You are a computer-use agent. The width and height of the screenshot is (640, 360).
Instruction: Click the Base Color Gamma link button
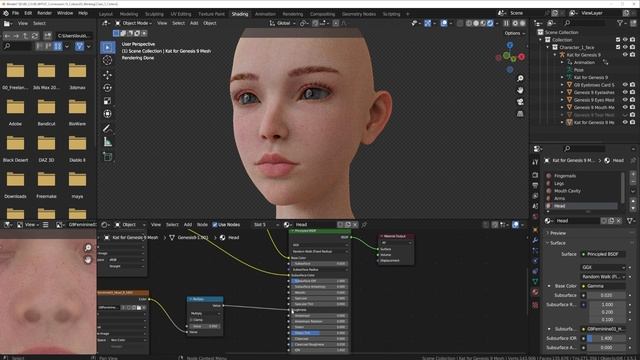(x=603, y=286)
